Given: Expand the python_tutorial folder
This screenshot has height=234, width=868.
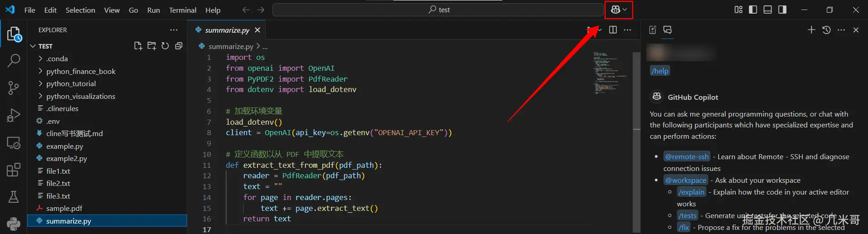Looking at the screenshot, I should (40, 83).
